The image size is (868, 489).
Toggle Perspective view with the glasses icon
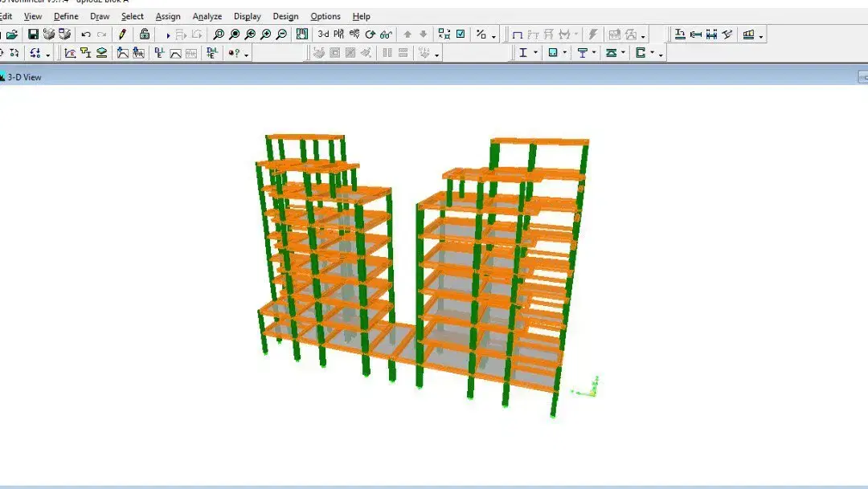point(387,35)
